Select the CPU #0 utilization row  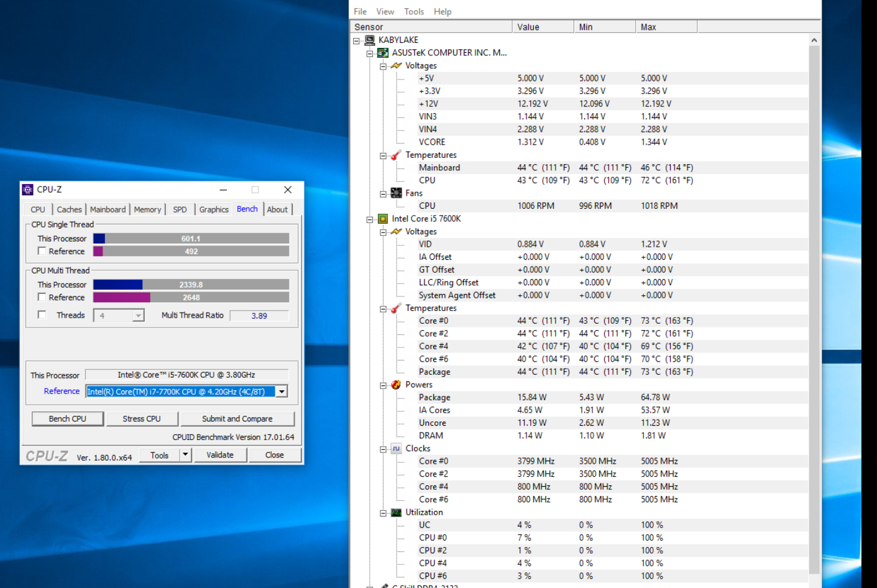(x=580, y=538)
